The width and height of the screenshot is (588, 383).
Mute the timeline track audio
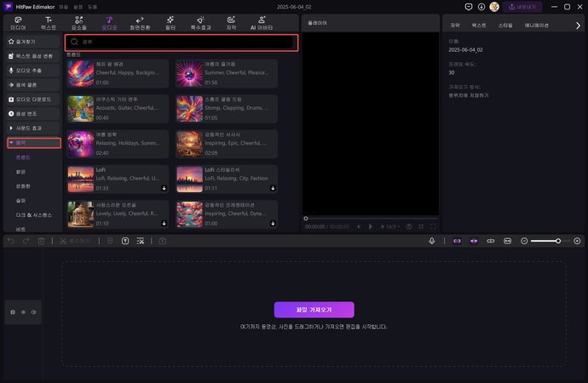coord(33,312)
